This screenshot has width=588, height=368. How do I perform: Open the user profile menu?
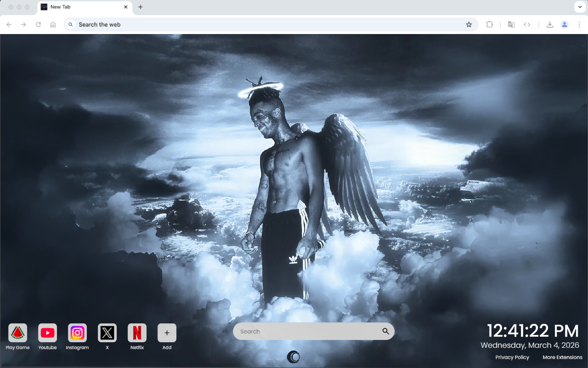click(x=565, y=24)
